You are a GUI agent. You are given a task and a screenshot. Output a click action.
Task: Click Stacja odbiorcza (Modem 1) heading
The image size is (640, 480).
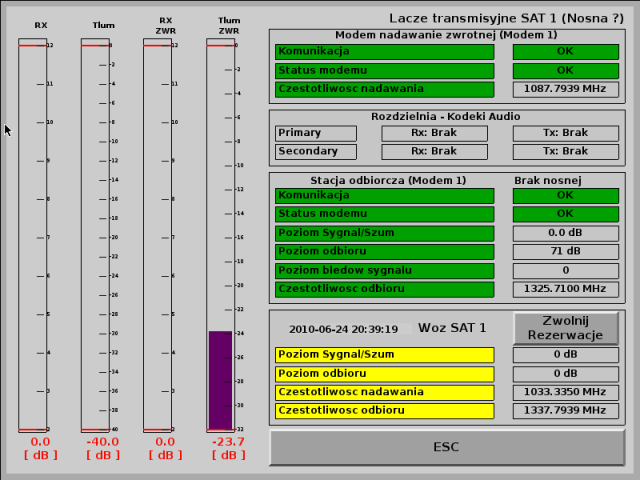(x=388, y=180)
